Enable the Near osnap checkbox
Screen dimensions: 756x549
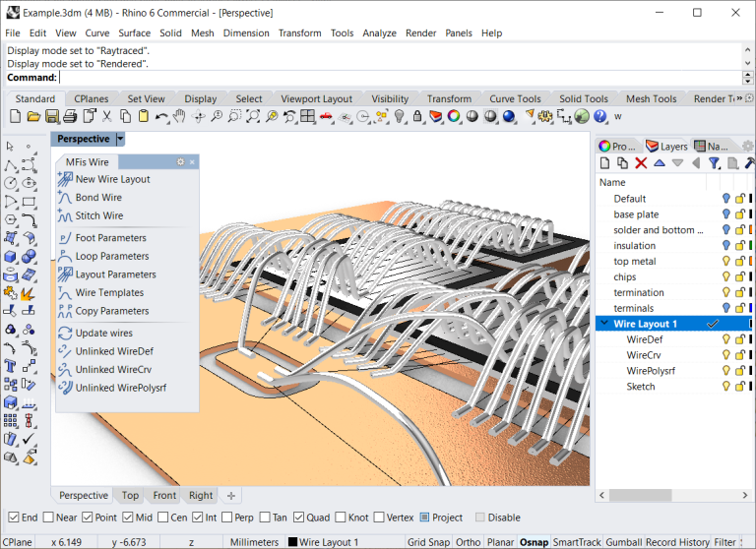pyautogui.click(x=48, y=518)
